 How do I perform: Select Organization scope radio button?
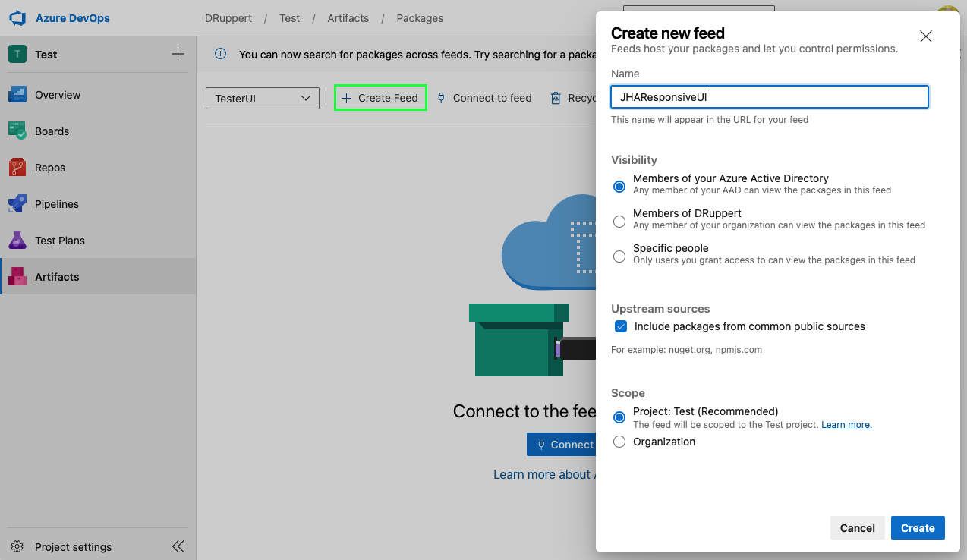point(619,442)
